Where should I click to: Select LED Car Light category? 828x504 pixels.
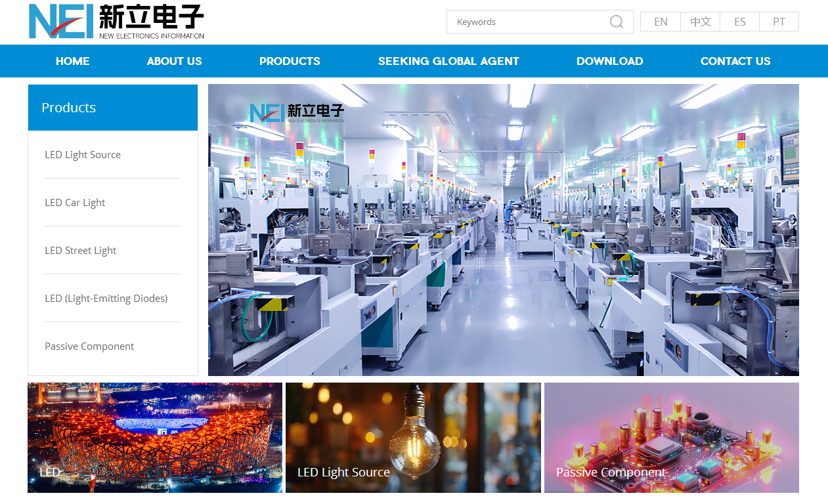point(74,202)
